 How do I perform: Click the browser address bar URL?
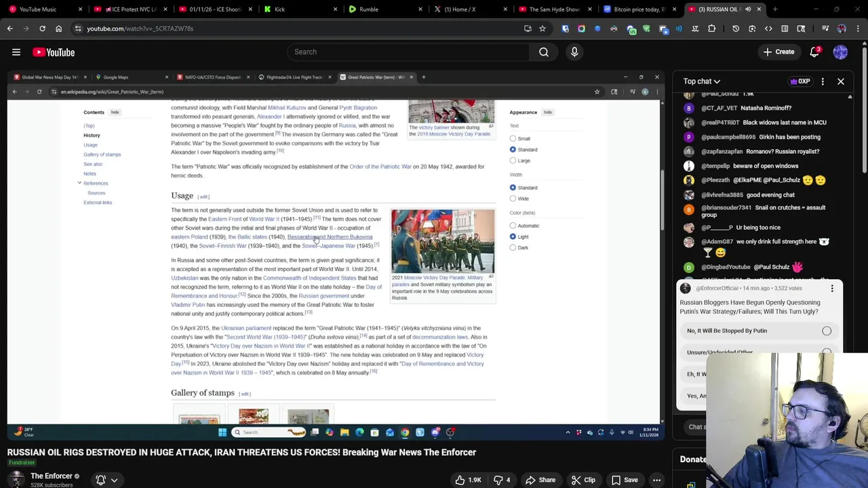140,28
